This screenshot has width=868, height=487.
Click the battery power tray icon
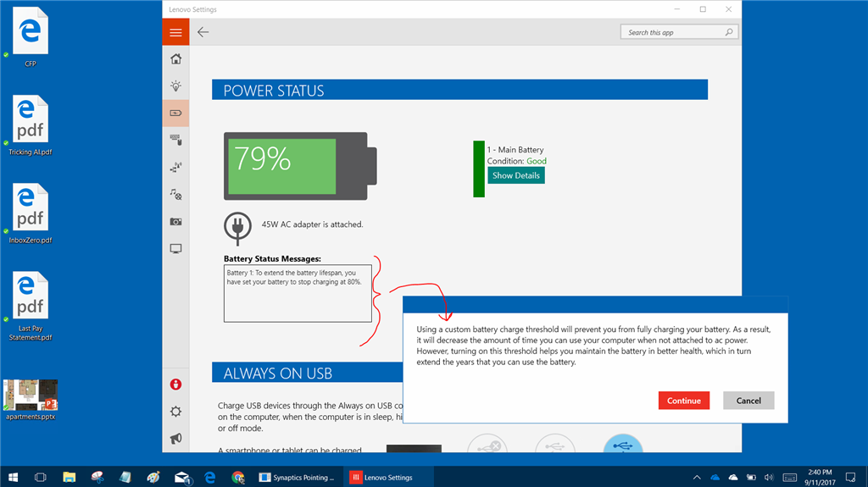click(751, 477)
